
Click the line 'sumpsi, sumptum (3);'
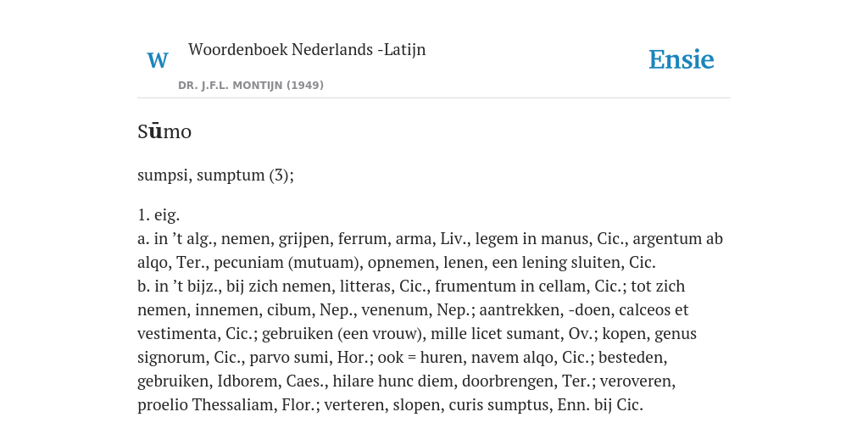(216, 175)
